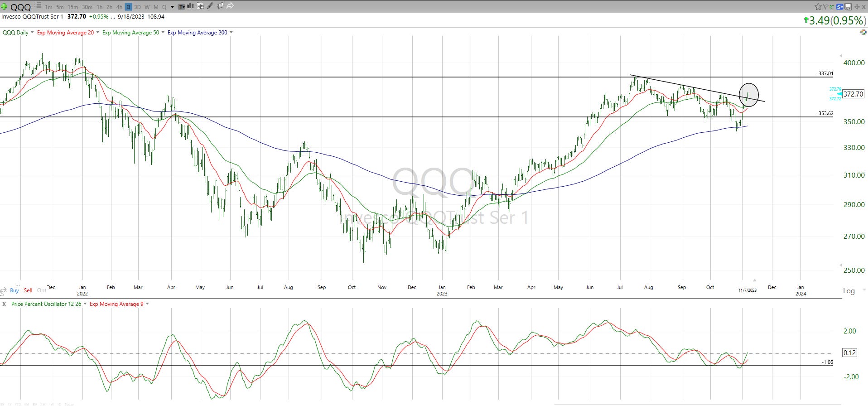Click the add indicator grid-plus icon
This screenshot has height=406, width=868.
[200, 6]
